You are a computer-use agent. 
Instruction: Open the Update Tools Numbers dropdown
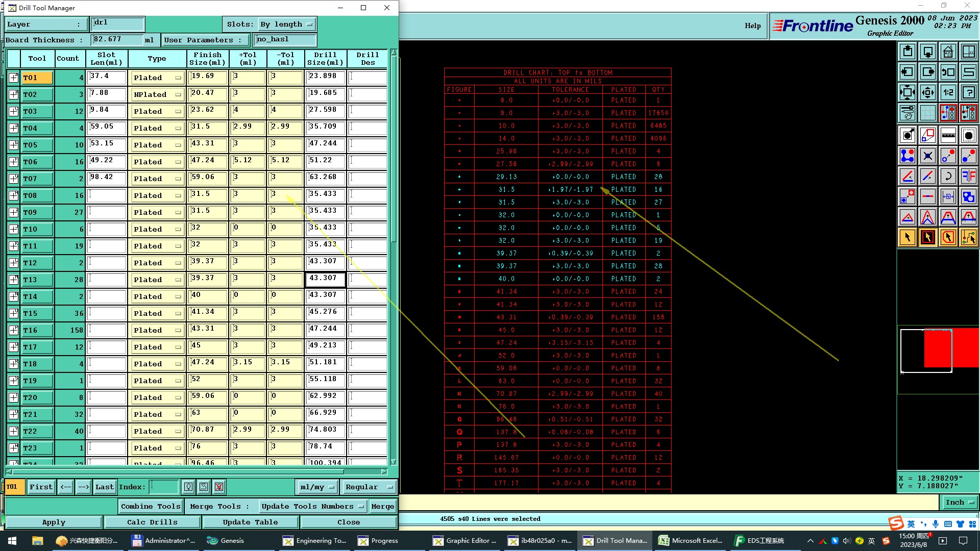[312, 506]
